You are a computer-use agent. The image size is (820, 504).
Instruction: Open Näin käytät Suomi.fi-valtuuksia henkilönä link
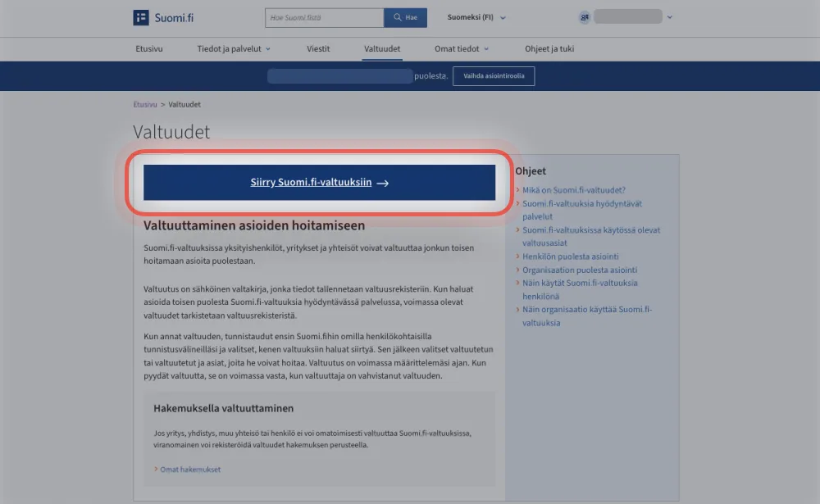click(580, 289)
